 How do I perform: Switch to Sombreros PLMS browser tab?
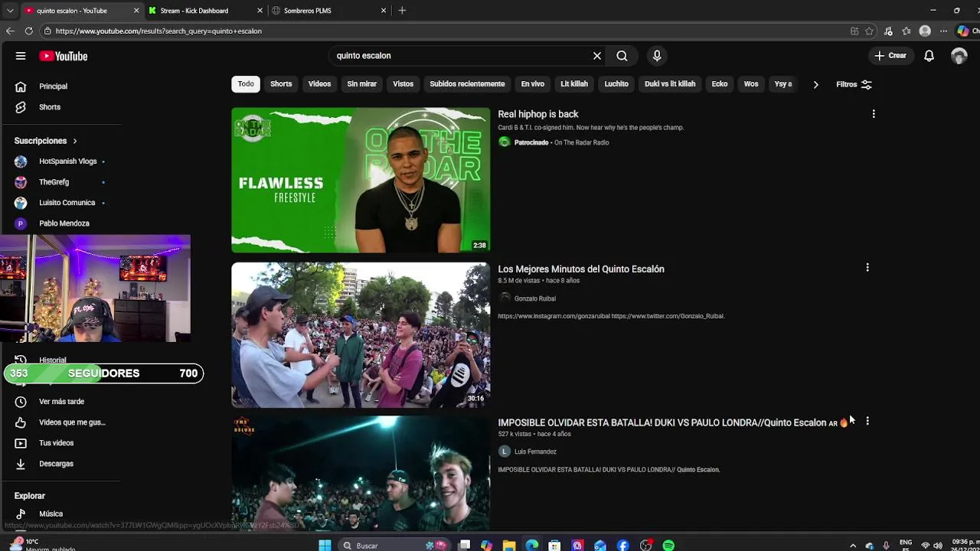click(x=329, y=11)
